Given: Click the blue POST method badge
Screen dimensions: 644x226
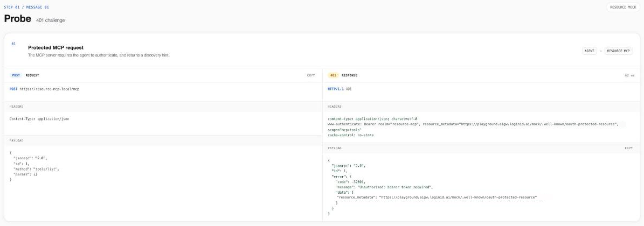Looking at the screenshot, I should click(16, 75).
